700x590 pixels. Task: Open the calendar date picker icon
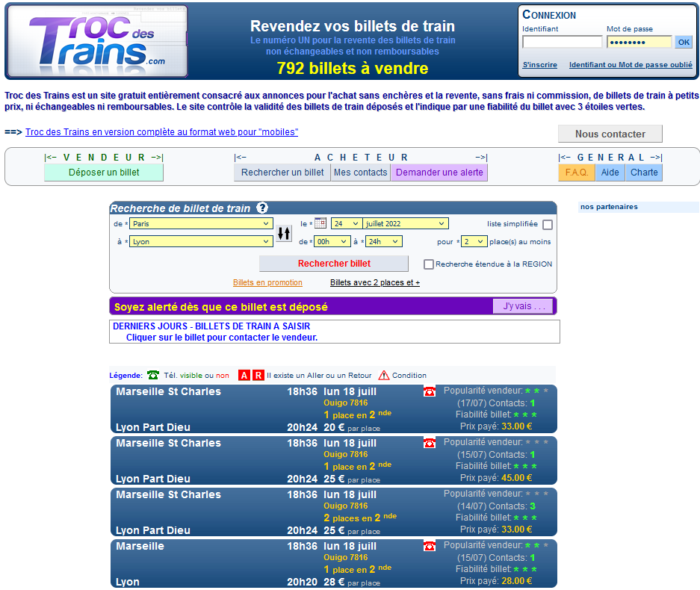pos(320,224)
